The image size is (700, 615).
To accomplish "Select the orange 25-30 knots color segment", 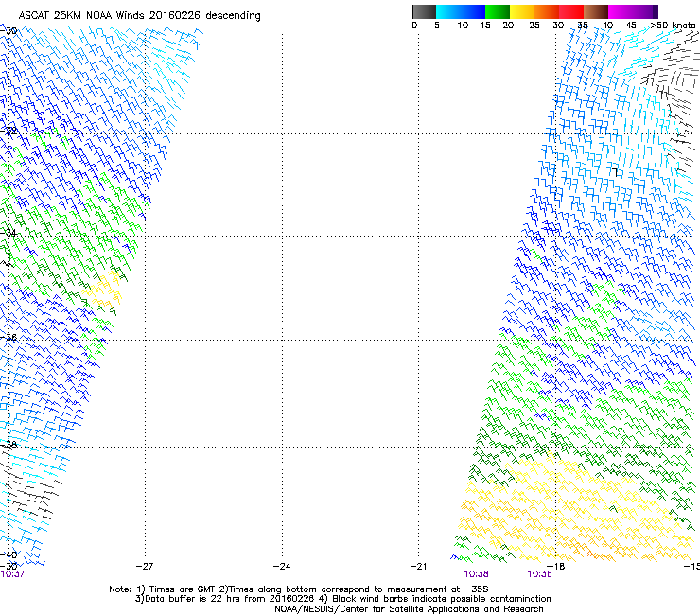I will [547, 11].
